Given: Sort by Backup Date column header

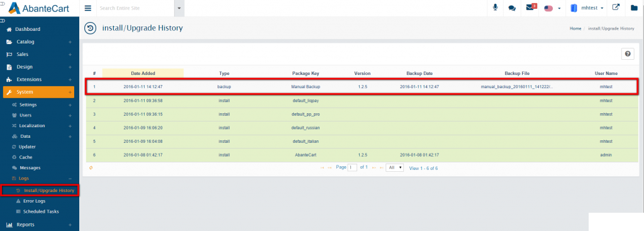Looking at the screenshot, I should click(x=419, y=73).
